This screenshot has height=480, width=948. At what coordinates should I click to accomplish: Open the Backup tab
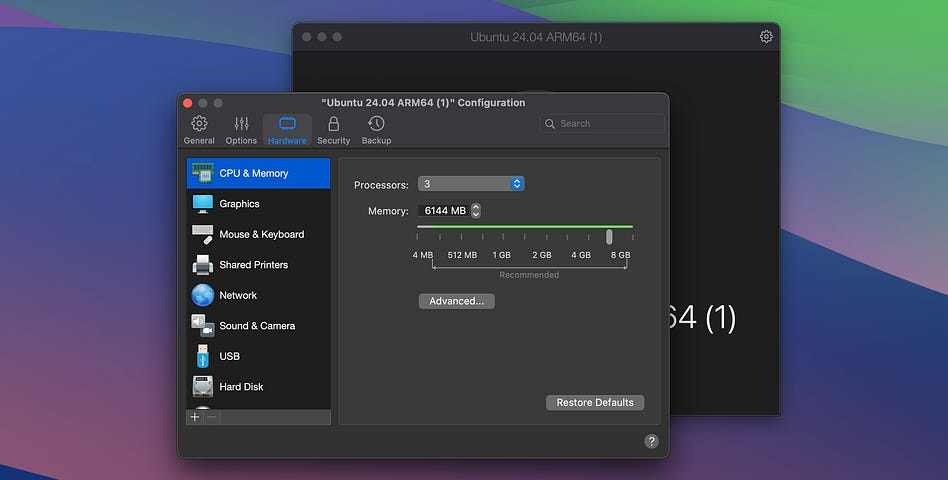click(x=376, y=130)
